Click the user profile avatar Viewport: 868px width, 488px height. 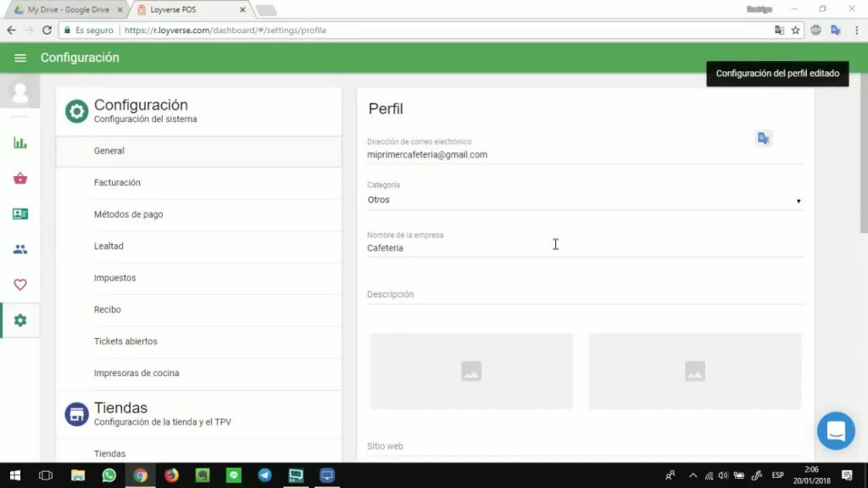pos(20,91)
